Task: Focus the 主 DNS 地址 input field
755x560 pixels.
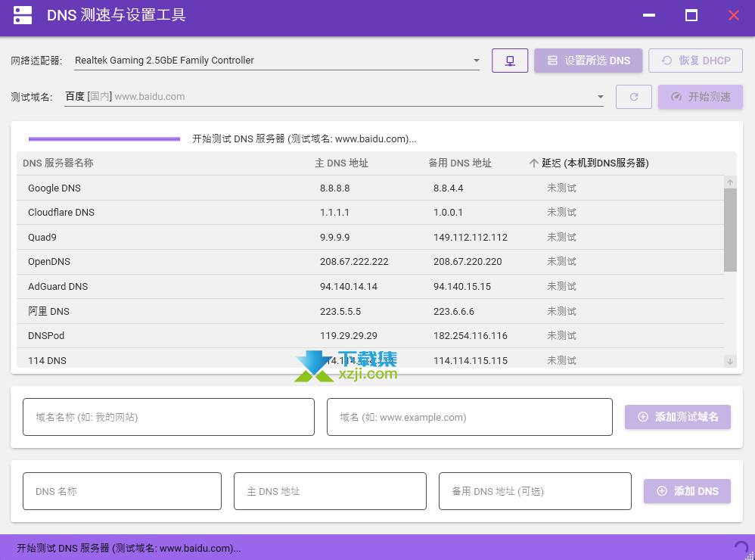Action: [x=330, y=491]
